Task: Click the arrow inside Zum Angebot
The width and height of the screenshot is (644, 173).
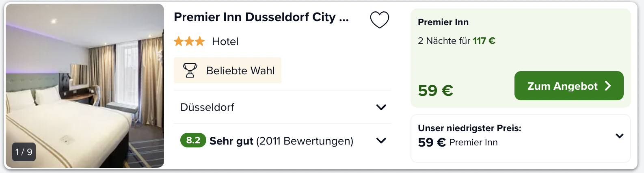Action: click(608, 86)
